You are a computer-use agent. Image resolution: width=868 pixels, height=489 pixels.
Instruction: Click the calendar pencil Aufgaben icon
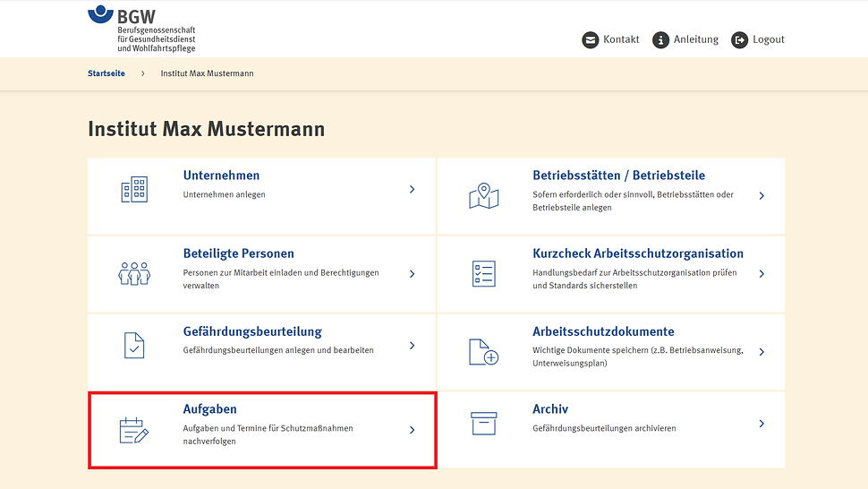point(133,430)
